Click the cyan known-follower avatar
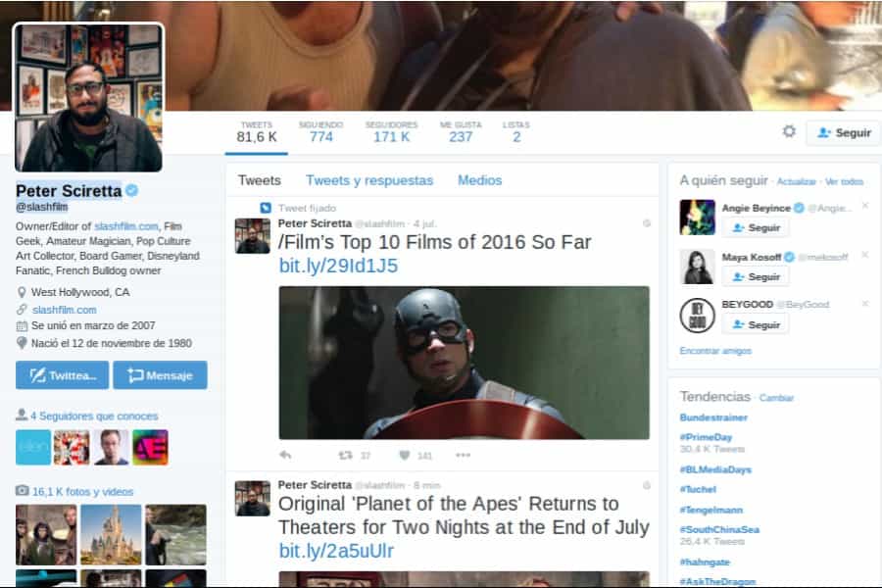The width and height of the screenshot is (882, 588). tap(33, 447)
